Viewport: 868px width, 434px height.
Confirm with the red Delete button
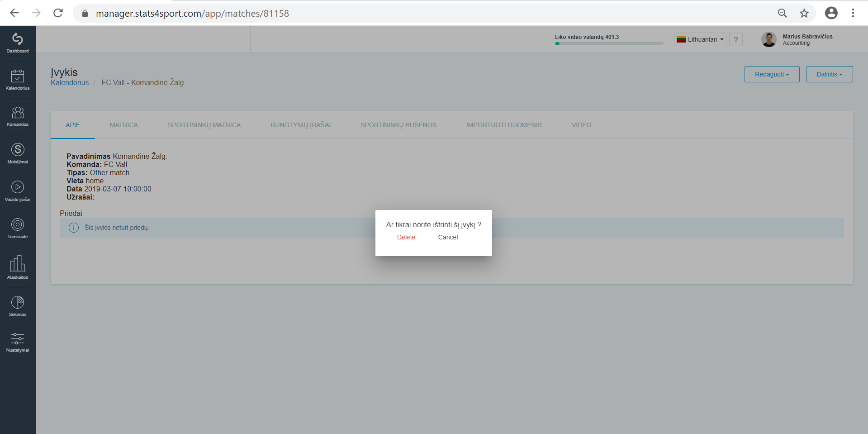tap(406, 237)
